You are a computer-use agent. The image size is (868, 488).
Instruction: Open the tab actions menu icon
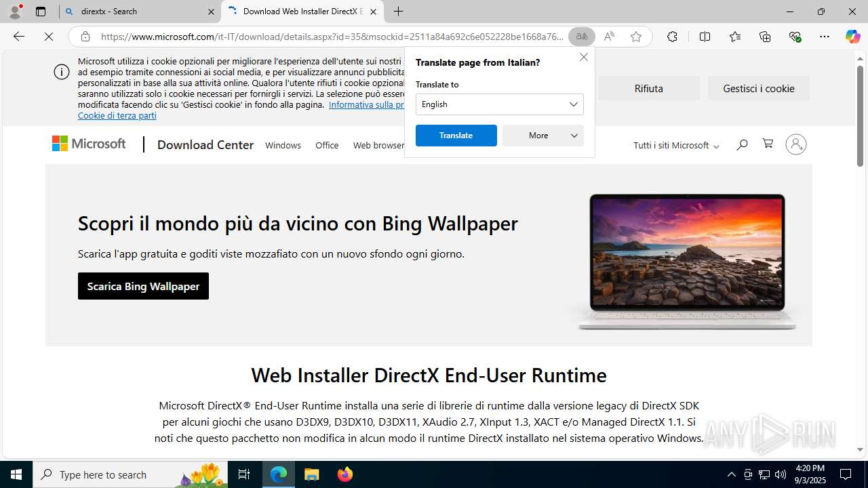(41, 12)
